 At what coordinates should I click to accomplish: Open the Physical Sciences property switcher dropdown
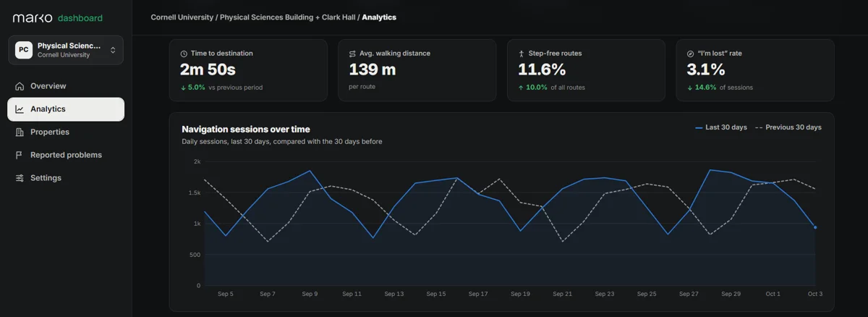coord(66,50)
